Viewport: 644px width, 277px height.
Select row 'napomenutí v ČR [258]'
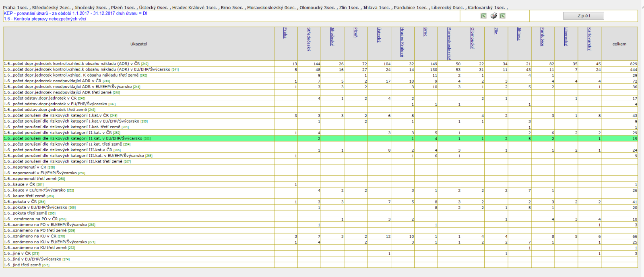[320, 167]
